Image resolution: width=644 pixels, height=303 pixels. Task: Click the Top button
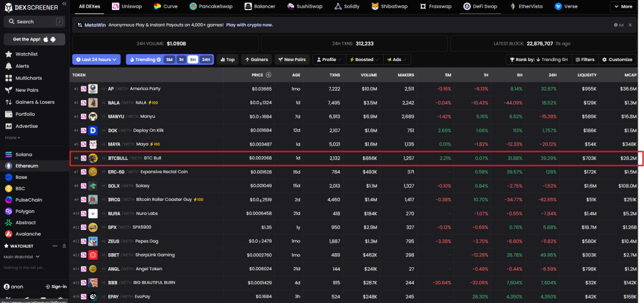(x=228, y=60)
